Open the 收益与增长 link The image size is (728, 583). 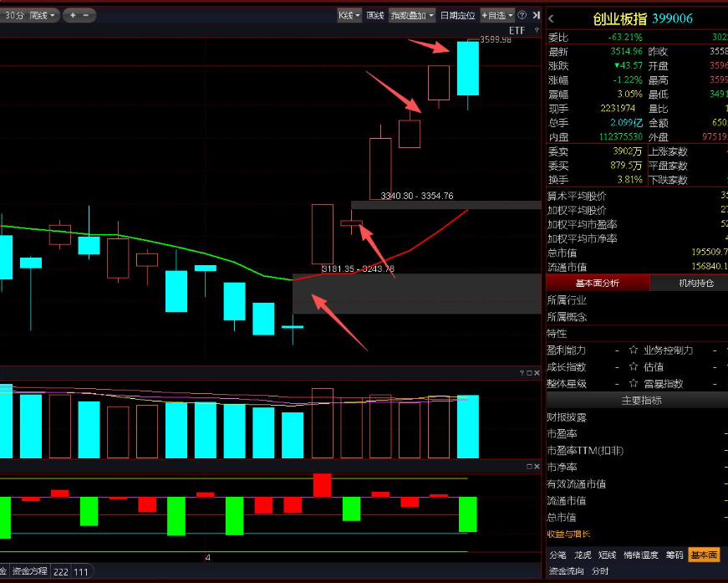click(568, 534)
